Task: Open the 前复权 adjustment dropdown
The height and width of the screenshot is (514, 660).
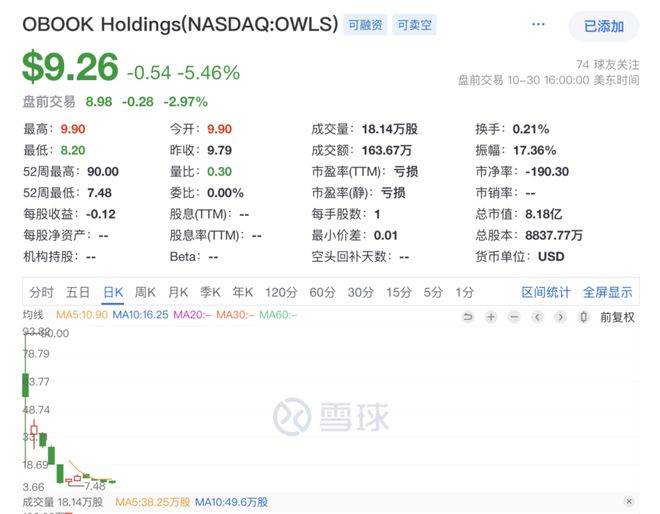Action: (x=617, y=317)
